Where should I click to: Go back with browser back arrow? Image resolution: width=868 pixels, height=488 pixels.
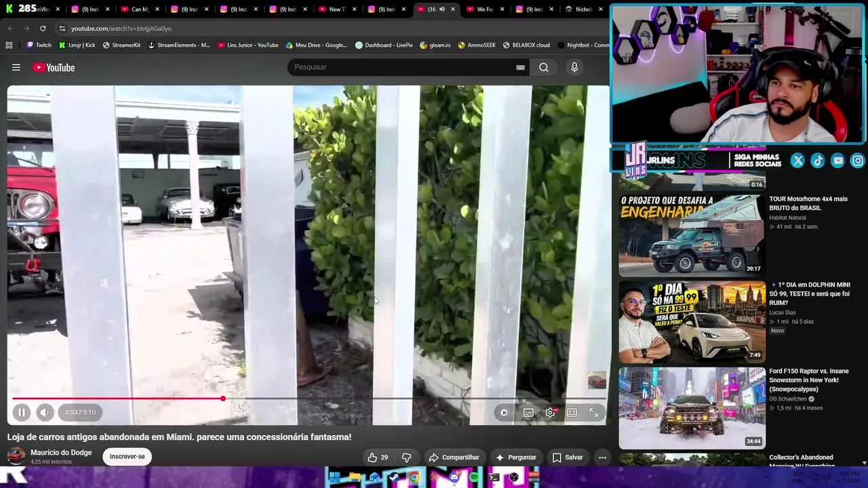(10, 28)
